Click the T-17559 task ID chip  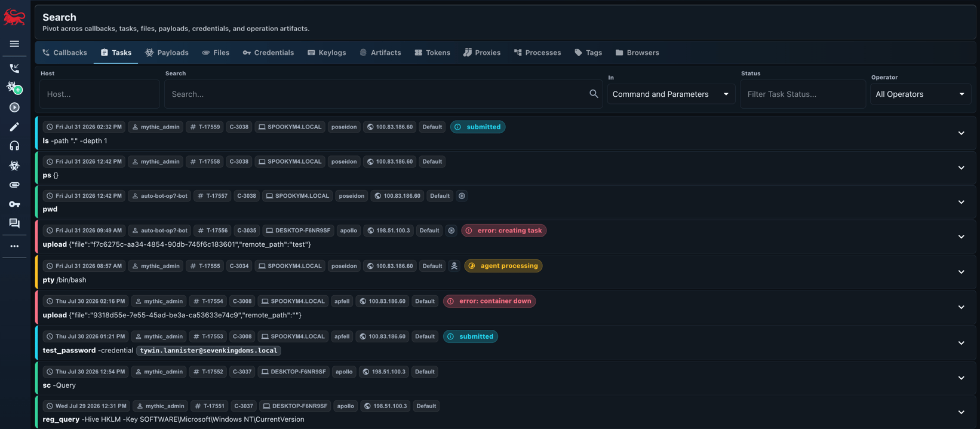pos(205,127)
